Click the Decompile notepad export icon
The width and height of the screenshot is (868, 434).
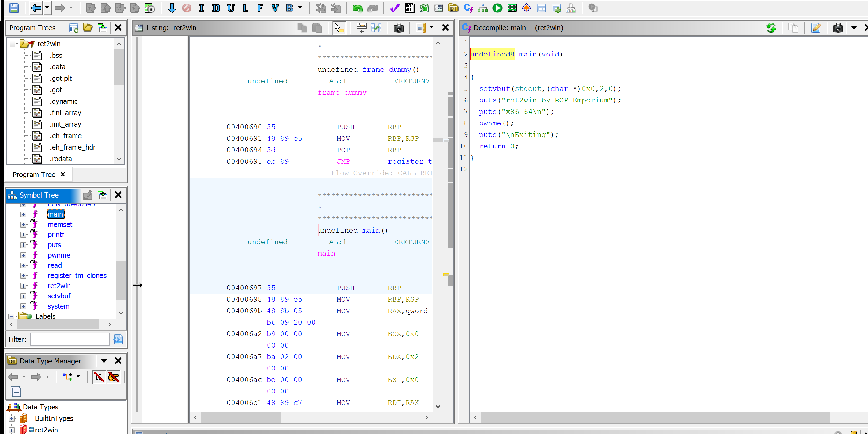tap(816, 28)
